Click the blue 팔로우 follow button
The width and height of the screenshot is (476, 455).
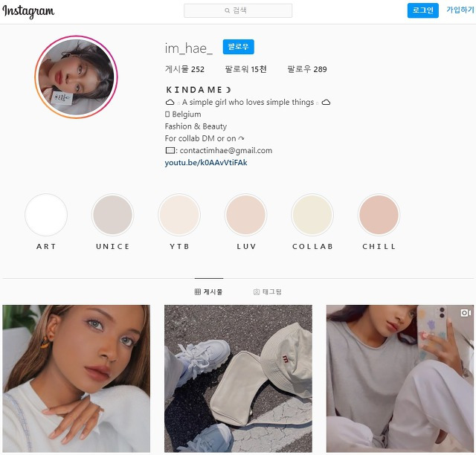tap(238, 47)
